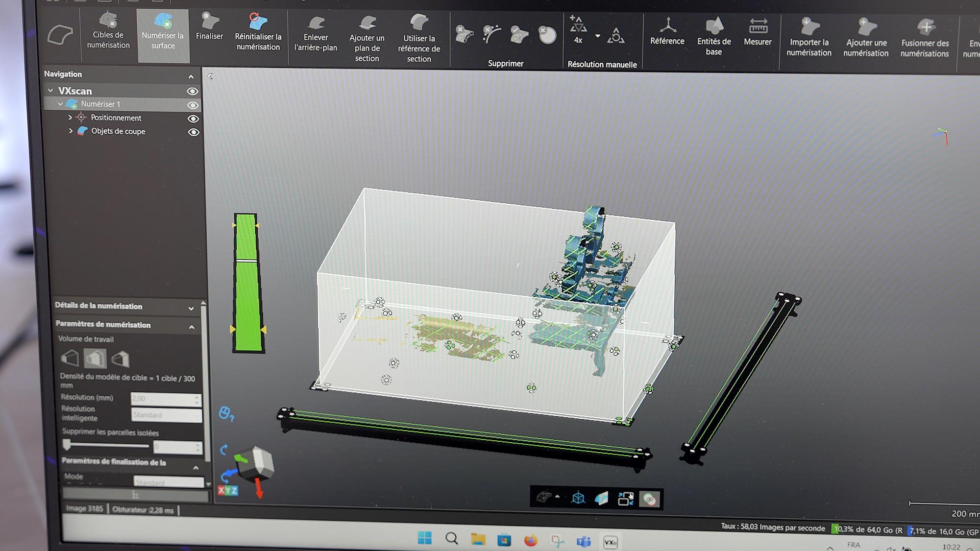Toggle visibility of Objets de coupe

(x=194, y=132)
